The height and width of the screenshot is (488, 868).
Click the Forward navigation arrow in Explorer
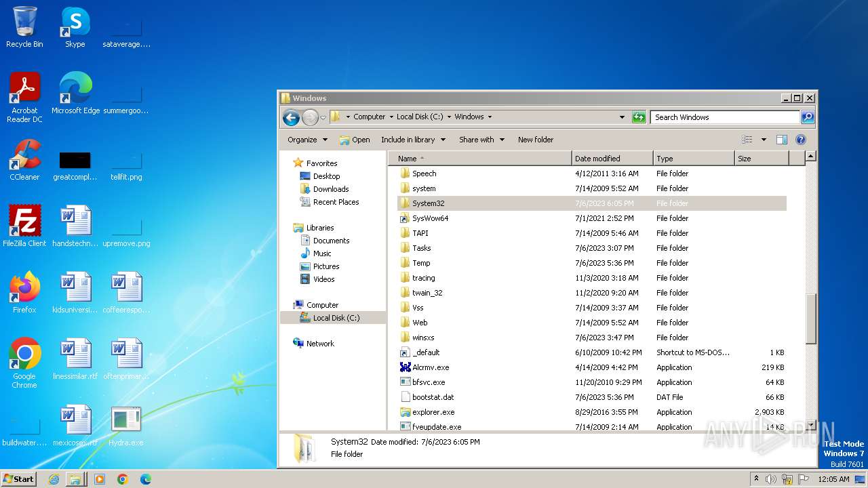point(310,117)
